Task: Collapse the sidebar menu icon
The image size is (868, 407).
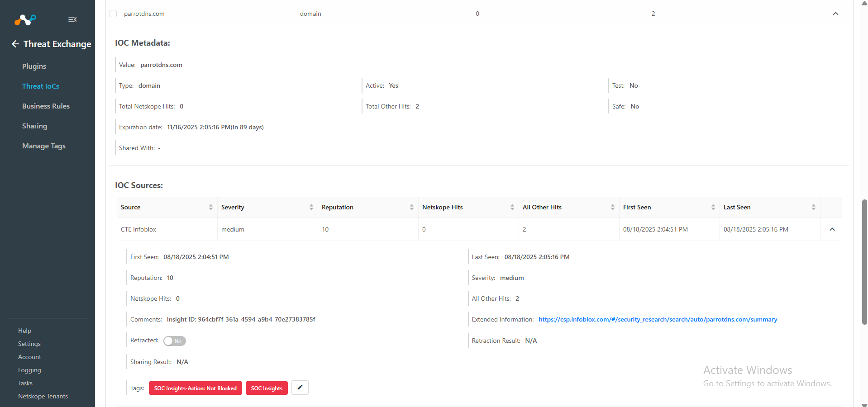Action: [x=72, y=19]
